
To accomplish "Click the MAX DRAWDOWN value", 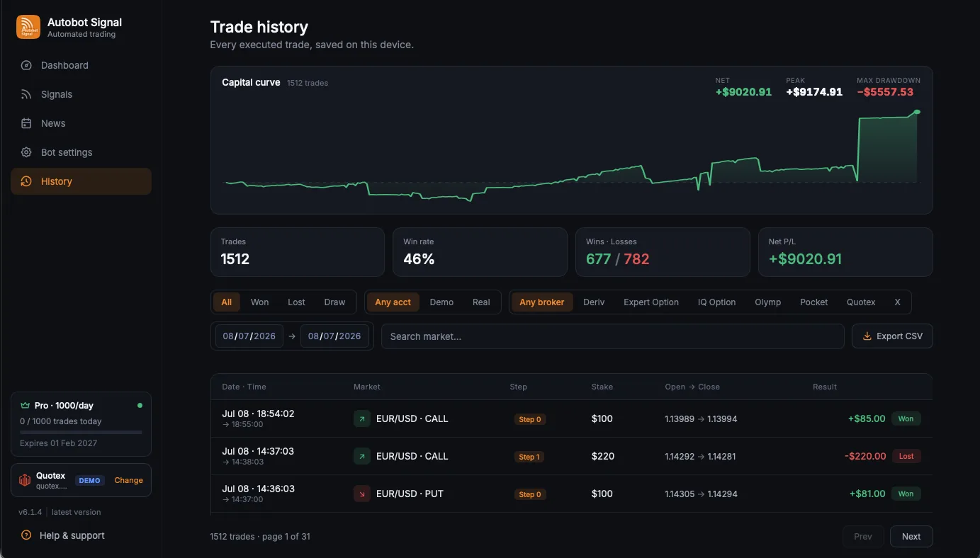I will 885,92.
